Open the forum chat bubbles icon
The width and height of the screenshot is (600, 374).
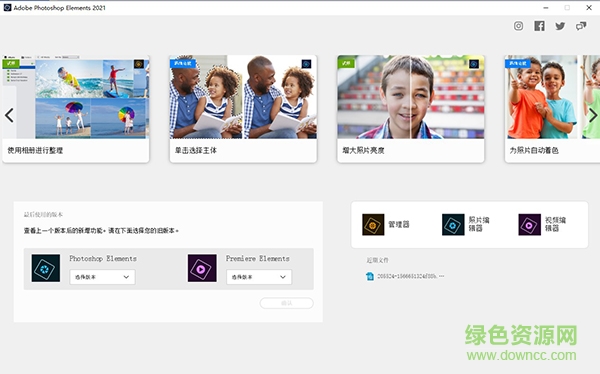[x=581, y=26]
